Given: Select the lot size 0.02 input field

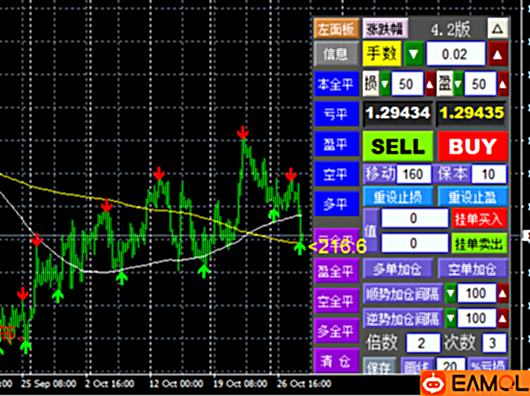Looking at the screenshot, I should tap(455, 54).
